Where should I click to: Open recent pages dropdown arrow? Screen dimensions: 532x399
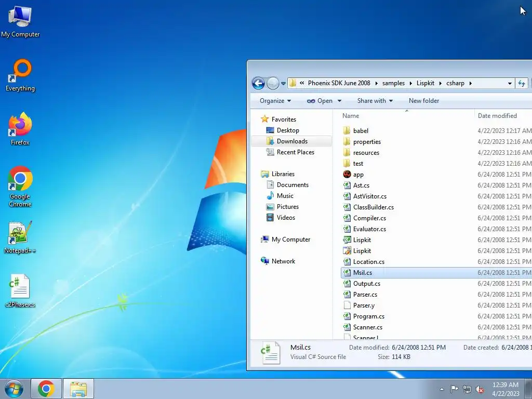click(x=283, y=84)
